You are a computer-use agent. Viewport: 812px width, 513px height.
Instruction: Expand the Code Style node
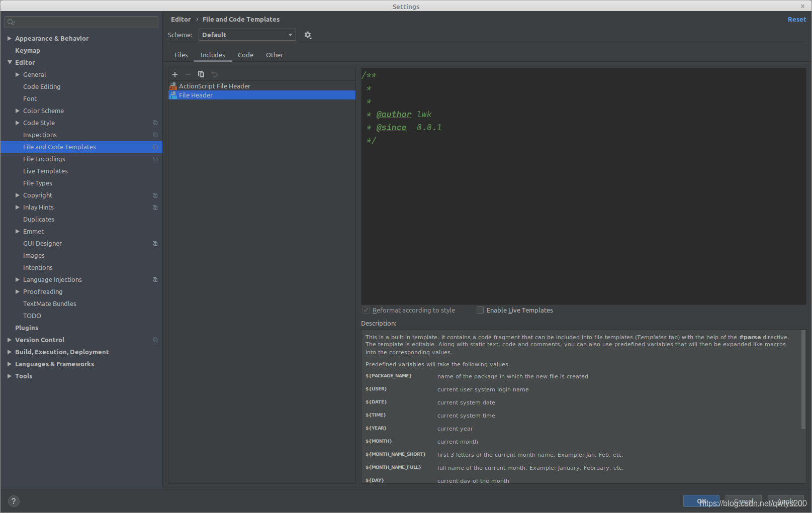point(18,123)
